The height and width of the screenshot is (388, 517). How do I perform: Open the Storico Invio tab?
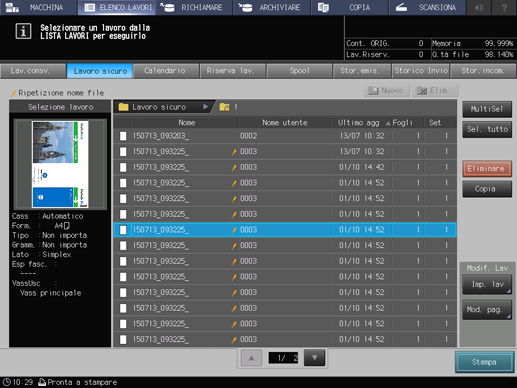pyautogui.click(x=421, y=71)
